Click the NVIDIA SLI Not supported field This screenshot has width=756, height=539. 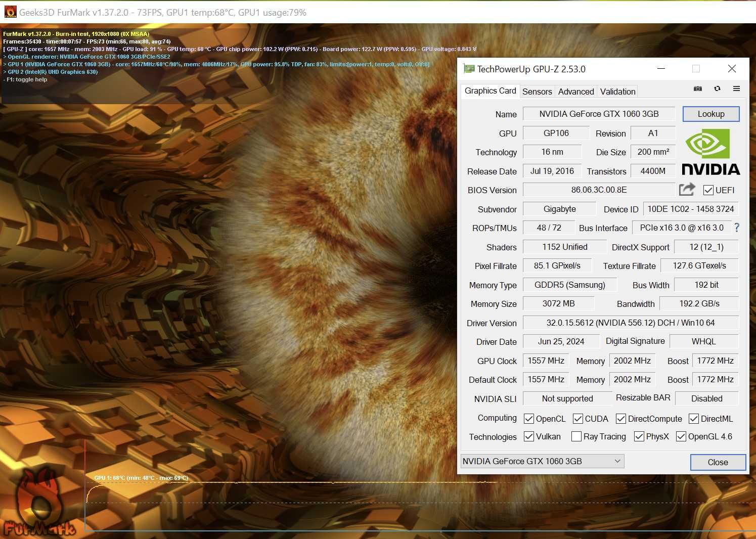[567, 398]
